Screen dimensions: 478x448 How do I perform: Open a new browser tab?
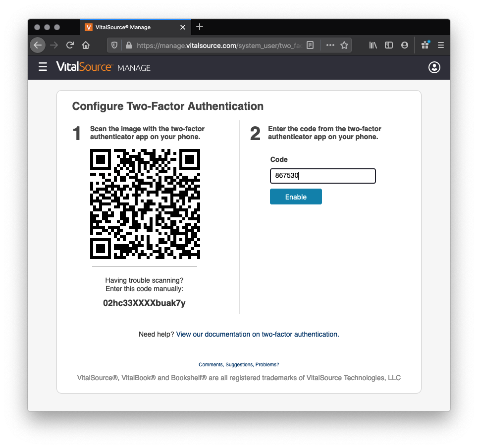[x=200, y=27]
